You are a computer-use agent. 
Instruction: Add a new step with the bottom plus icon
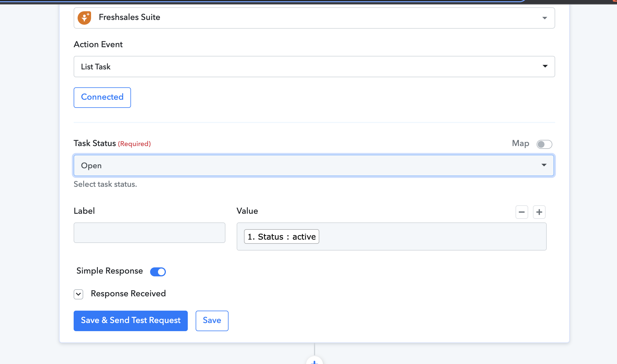point(314,361)
